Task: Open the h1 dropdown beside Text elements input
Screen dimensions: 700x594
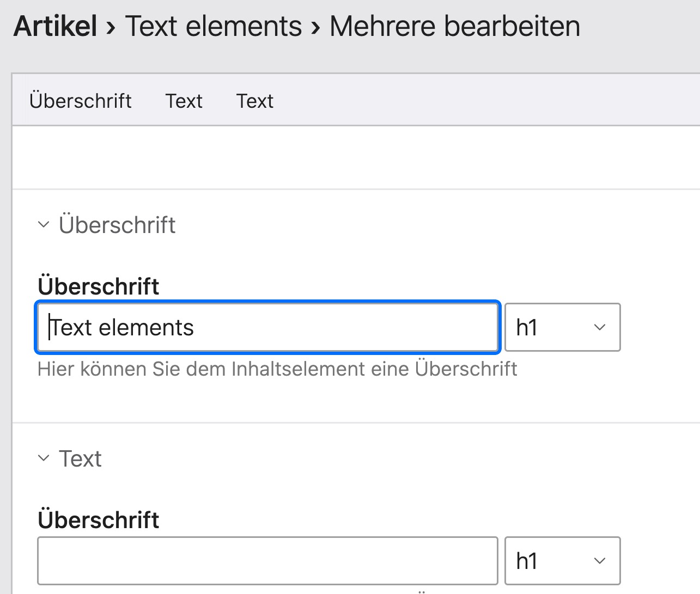Action: coord(562,327)
